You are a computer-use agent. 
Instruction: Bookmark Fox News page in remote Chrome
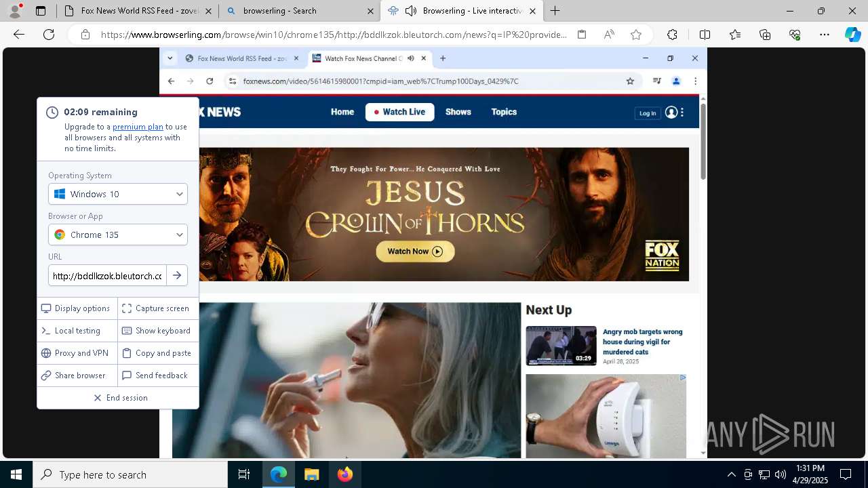pyautogui.click(x=630, y=81)
